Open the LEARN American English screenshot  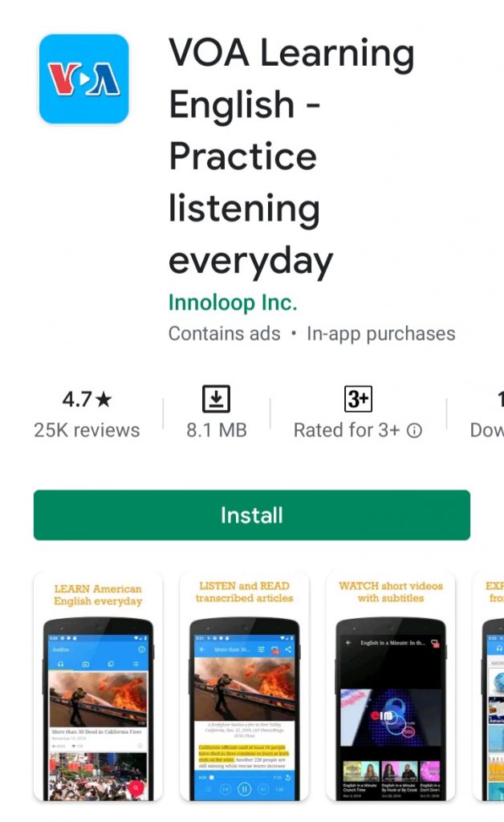(98, 687)
